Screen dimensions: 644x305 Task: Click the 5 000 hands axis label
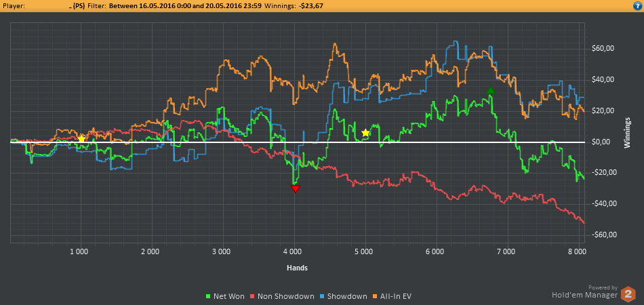click(x=364, y=250)
